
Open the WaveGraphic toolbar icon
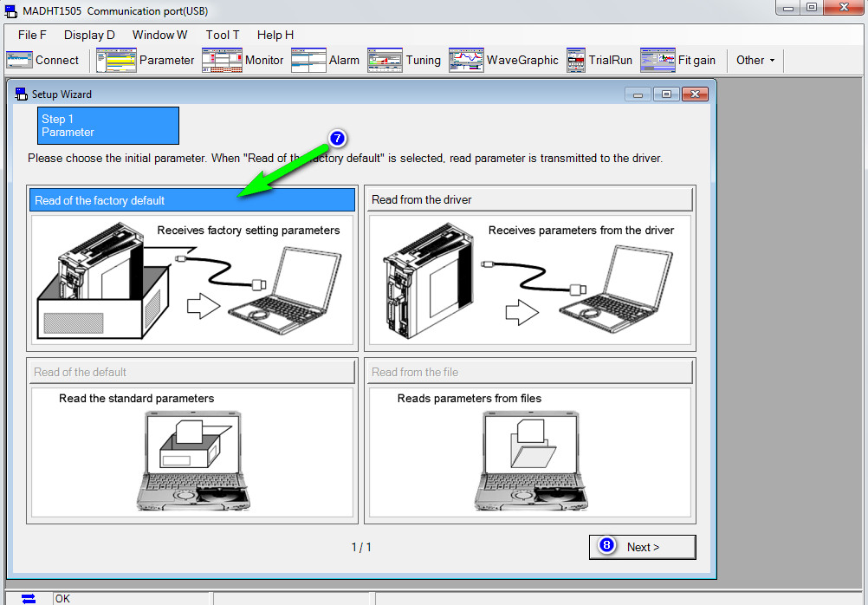[466, 60]
